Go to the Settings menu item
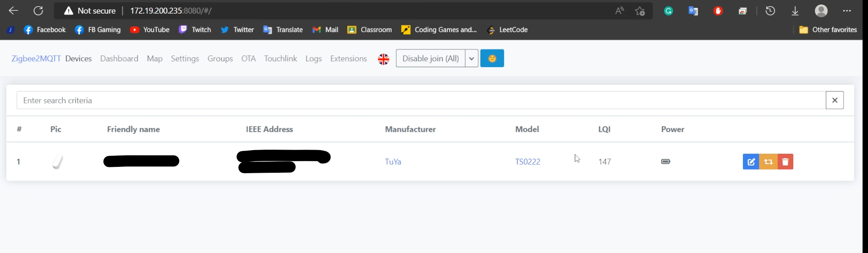 (x=185, y=58)
